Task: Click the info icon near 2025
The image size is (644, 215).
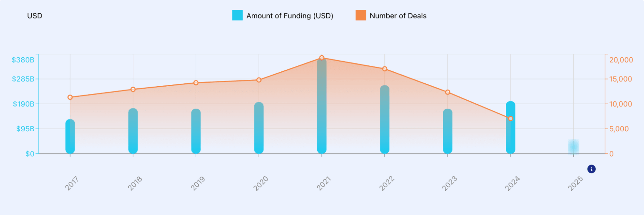Action: point(591,169)
